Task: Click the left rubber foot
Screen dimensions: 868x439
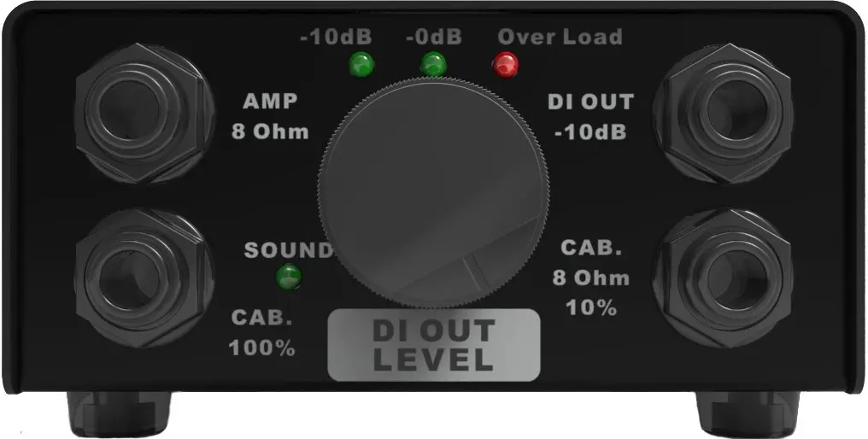Action: click(119, 414)
